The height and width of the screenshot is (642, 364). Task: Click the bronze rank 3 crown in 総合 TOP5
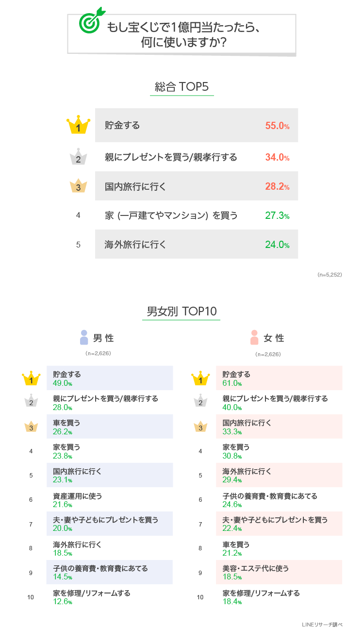point(78,186)
